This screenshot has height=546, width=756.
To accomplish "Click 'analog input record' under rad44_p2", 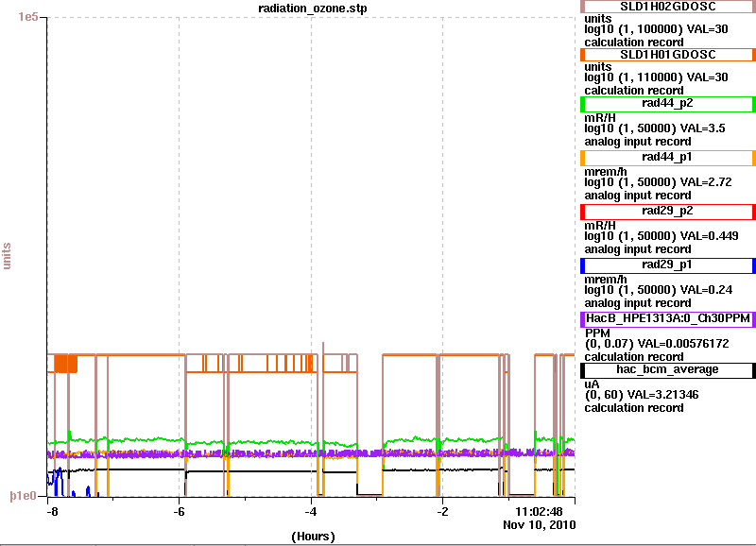I will point(637,142).
